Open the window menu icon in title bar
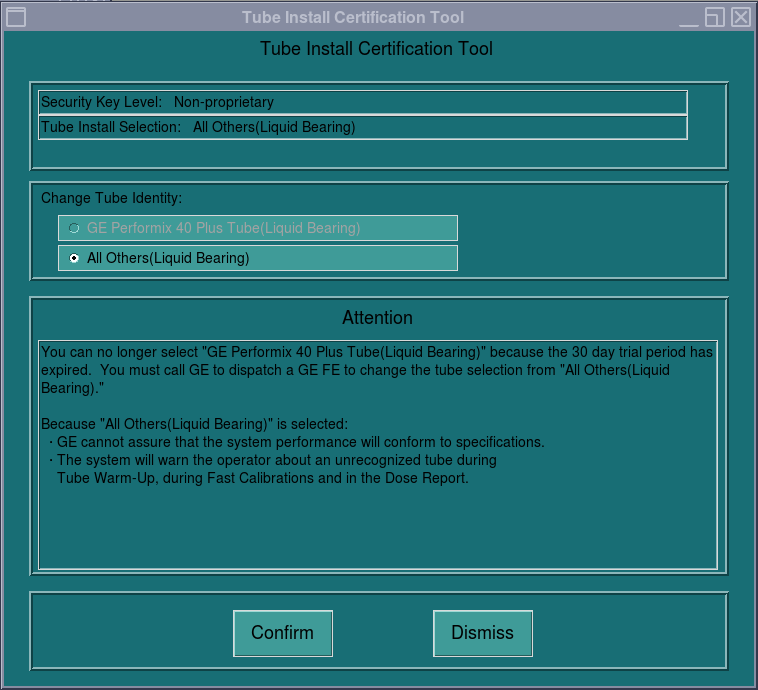Viewport: 758px width, 690px height. (x=16, y=17)
